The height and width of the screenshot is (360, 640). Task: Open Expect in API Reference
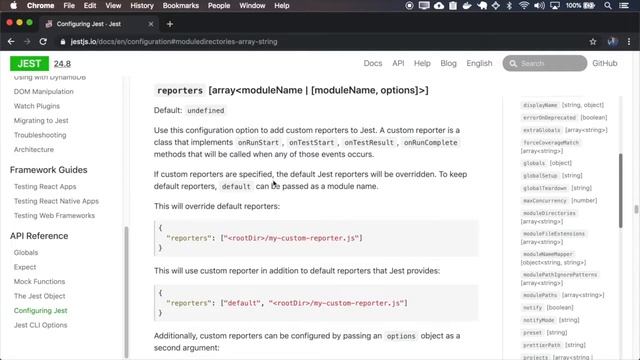point(25,267)
